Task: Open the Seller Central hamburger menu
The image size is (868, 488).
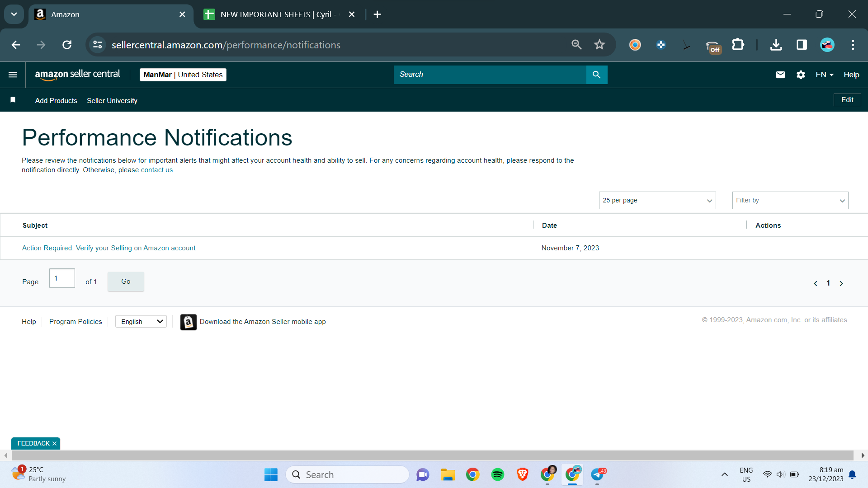Action: point(13,75)
